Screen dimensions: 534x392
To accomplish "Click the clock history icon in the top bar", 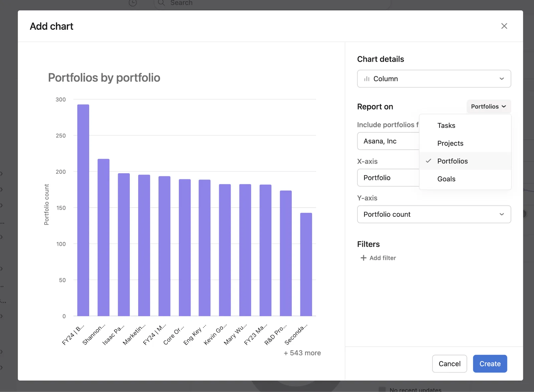I will click(x=132, y=3).
